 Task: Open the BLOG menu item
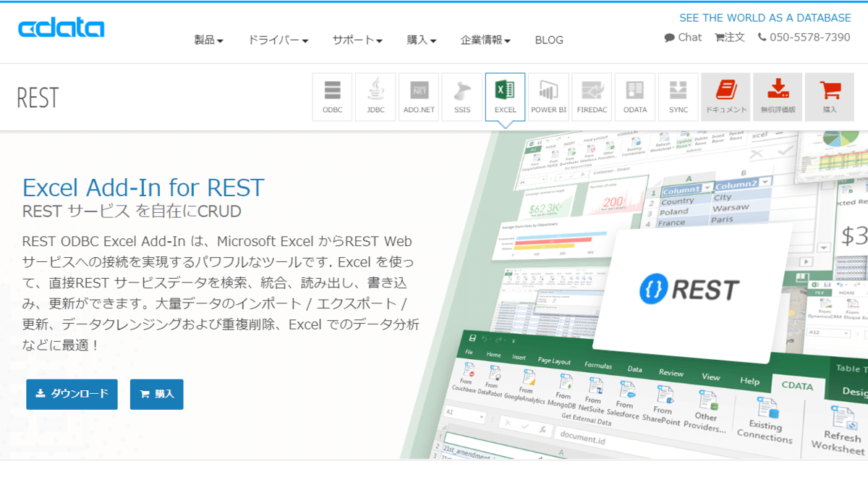click(x=549, y=40)
